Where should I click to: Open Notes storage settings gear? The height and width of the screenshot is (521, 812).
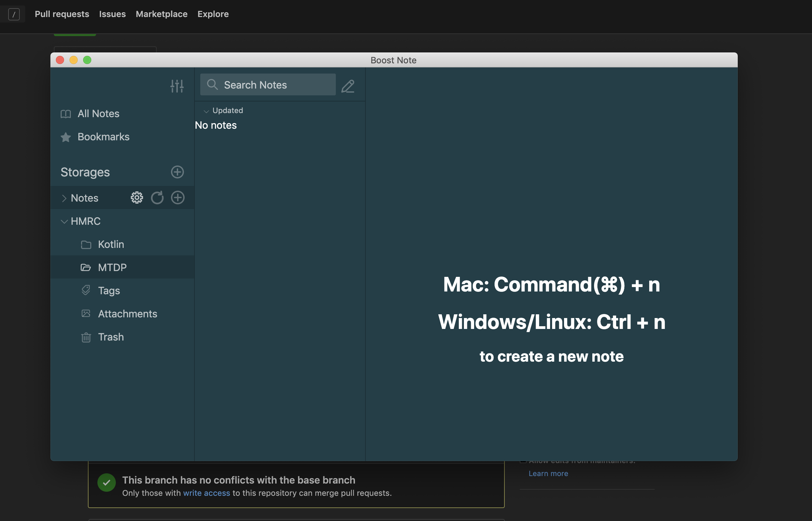(x=137, y=198)
